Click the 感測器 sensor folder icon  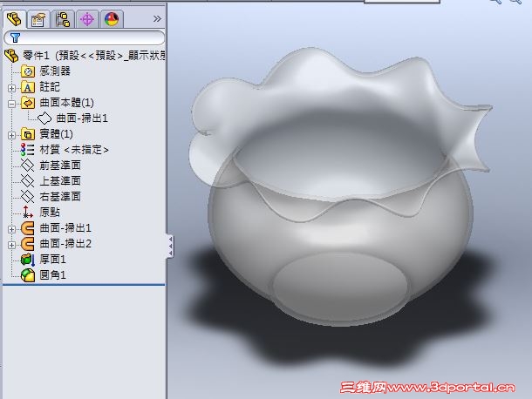(28, 71)
